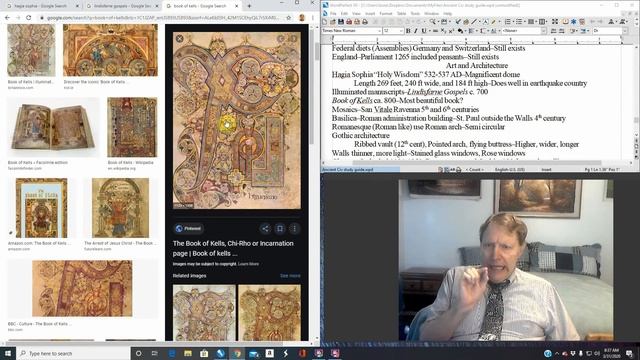Open File Explorer from the taskbar
Viewport: 640px width, 360px height.
pos(188,353)
